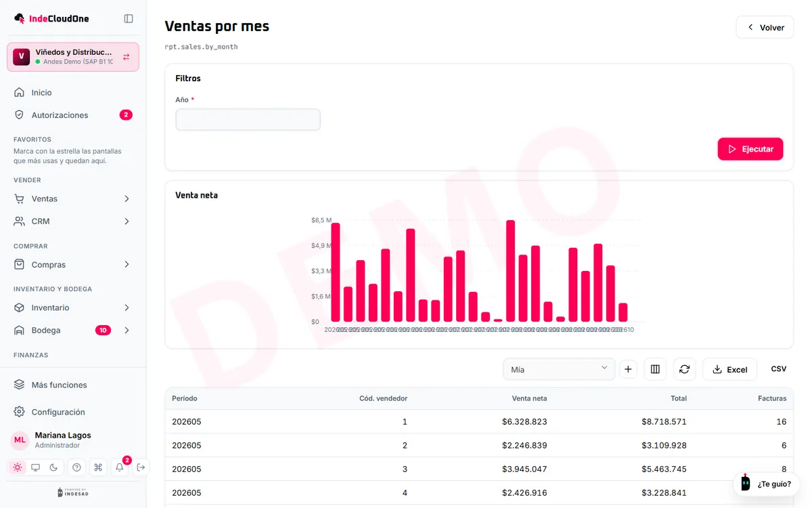Click the Año input field
This screenshot has height=508, width=812.
point(248,120)
